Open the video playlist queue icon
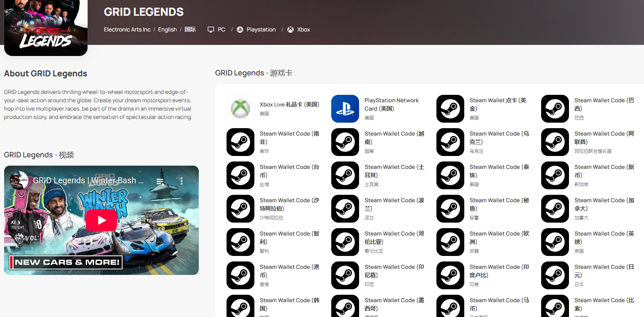The width and height of the screenshot is (644, 317). tap(160, 181)
